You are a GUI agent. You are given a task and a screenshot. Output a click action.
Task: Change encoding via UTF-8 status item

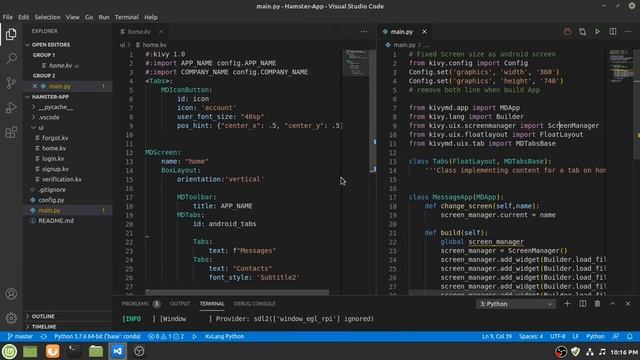558,336
